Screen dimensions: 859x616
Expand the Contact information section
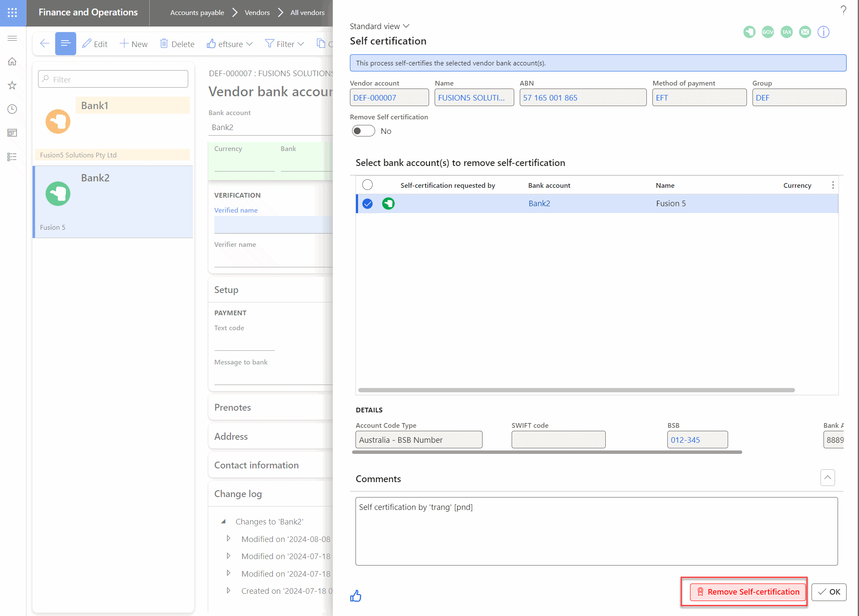tap(270, 465)
